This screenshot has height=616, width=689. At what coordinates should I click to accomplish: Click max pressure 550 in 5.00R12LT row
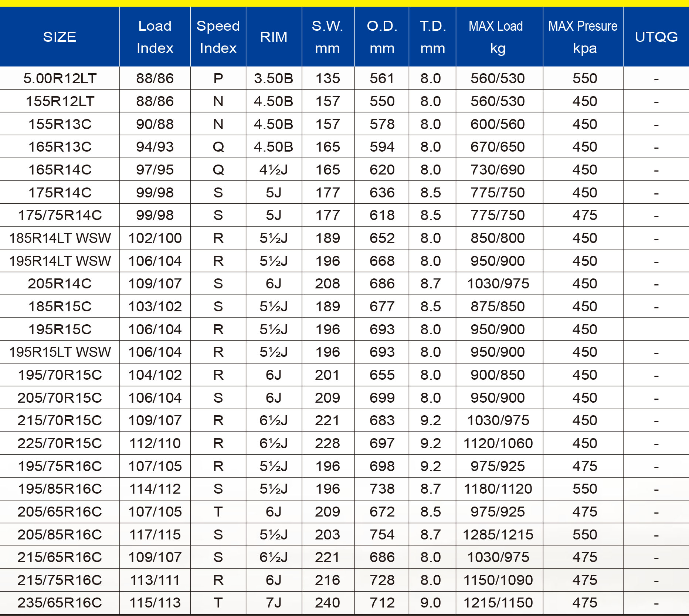click(583, 78)
